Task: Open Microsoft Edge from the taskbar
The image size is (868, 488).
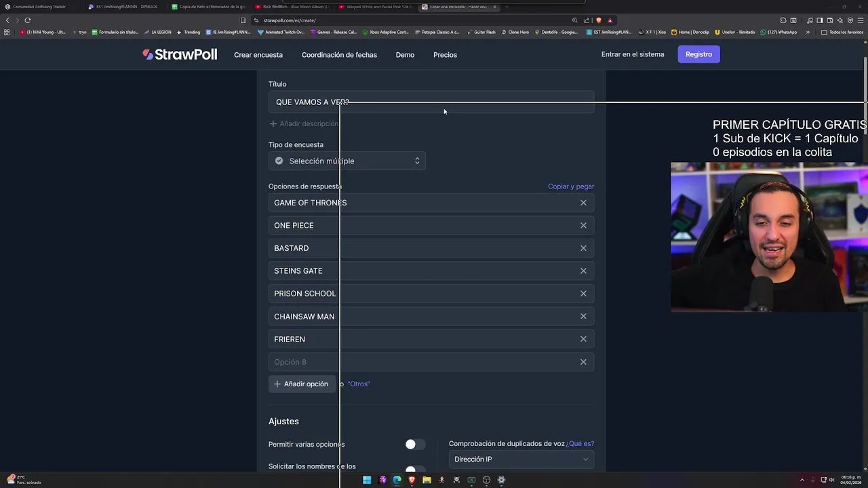Action: click(x=397, y=480)
